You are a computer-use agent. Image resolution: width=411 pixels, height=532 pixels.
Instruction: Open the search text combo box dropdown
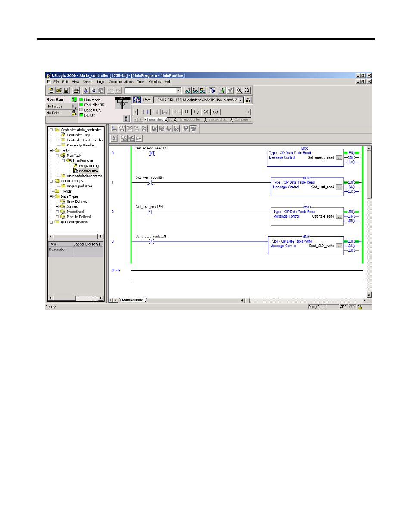[178, 90]
